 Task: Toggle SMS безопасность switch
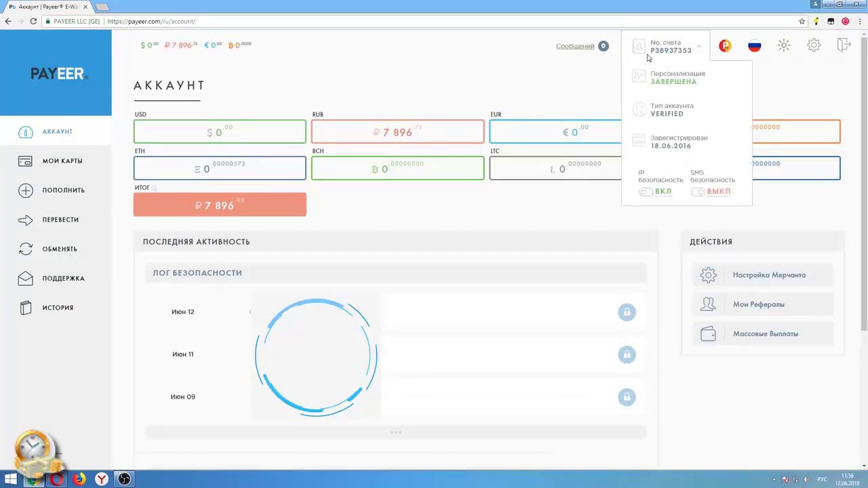pos(698,192)
